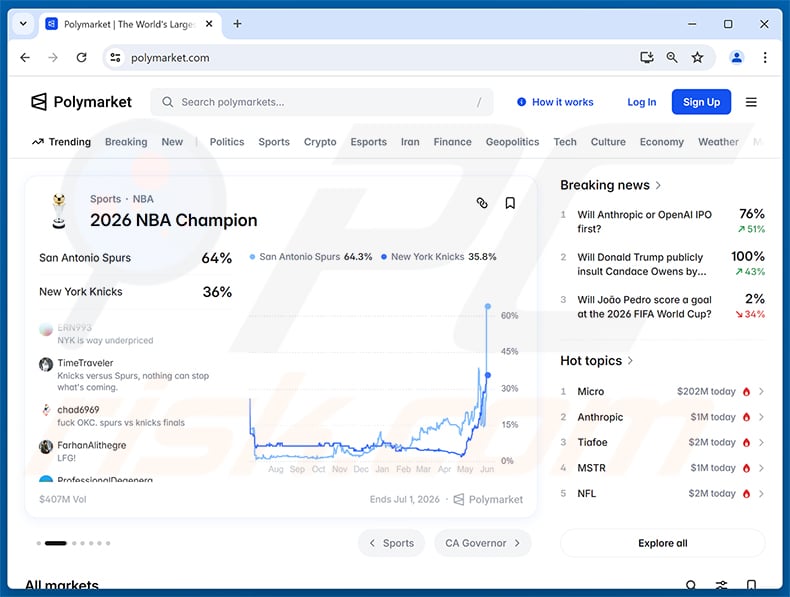This screenshot has height=597, width=790.
Task: Click the Polymarket logo
Action: click(81, 102)
